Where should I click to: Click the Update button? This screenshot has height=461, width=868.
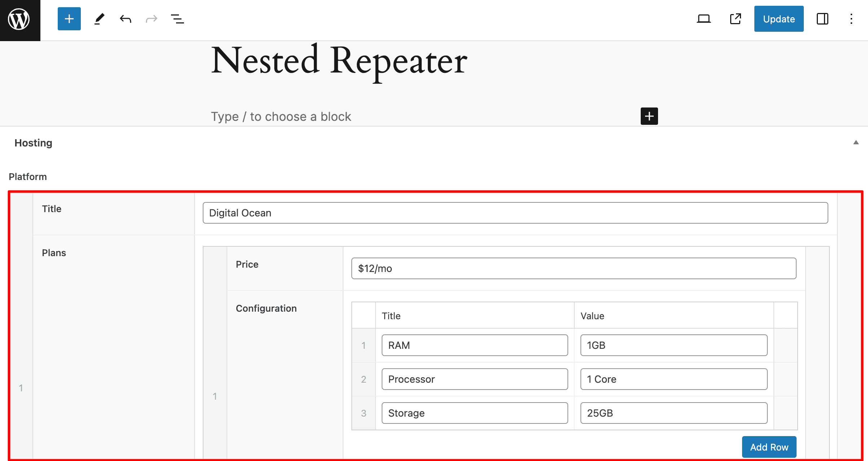click(x=779, y=19)
